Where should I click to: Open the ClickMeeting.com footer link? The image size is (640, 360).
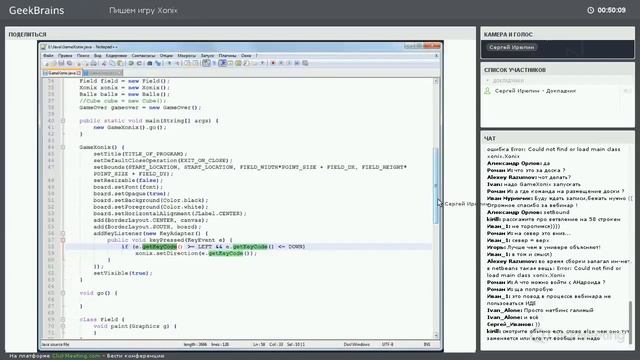(x=76, y=356)
